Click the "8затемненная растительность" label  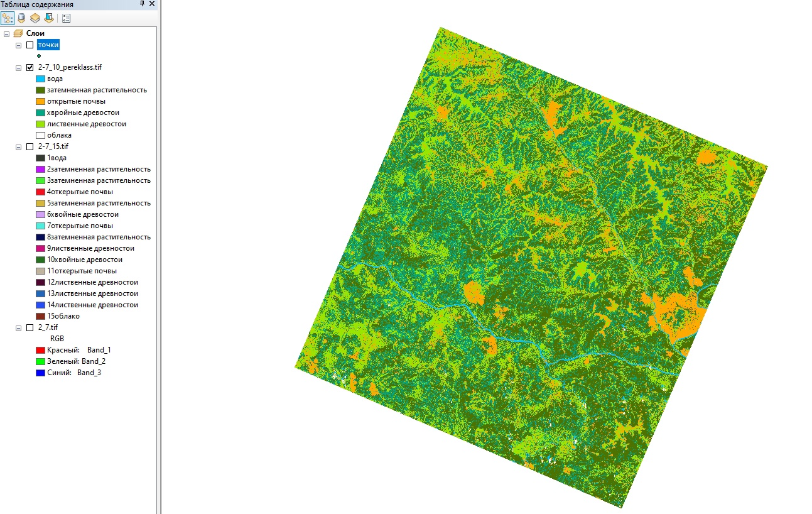[x=99, y=237]
